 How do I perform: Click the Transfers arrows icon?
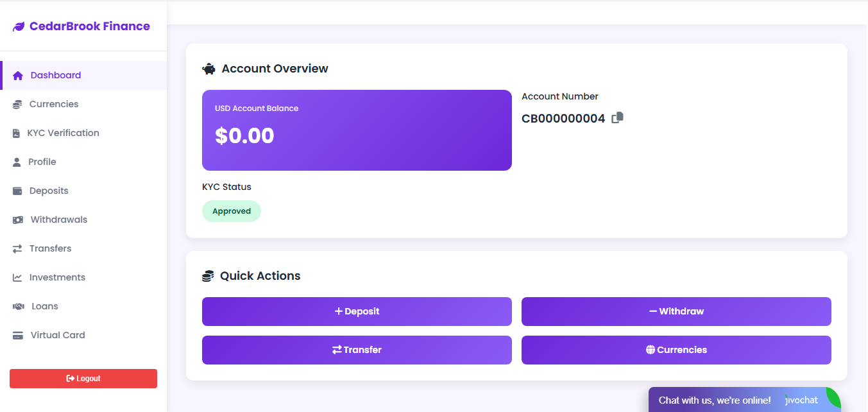tap(17, 248)
